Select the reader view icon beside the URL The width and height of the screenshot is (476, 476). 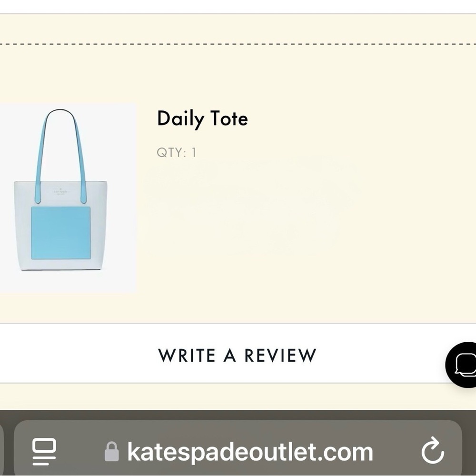point(43,453)
